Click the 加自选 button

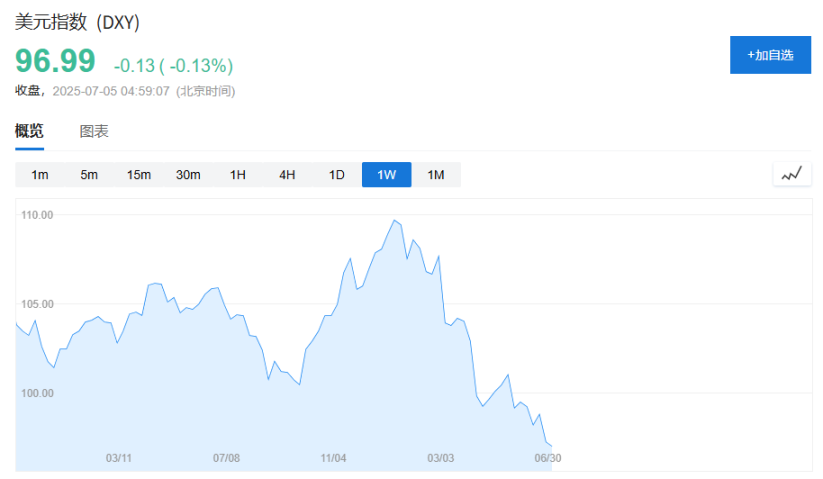[769, 55]
